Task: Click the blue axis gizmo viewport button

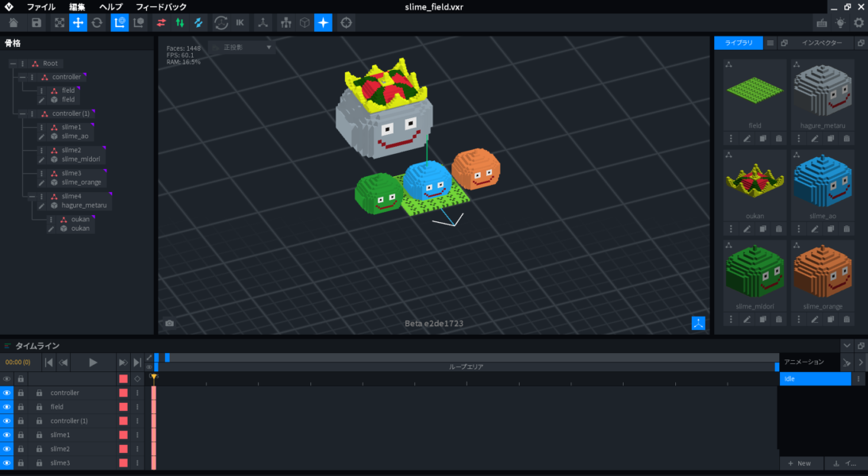Action: pos(698,323)
